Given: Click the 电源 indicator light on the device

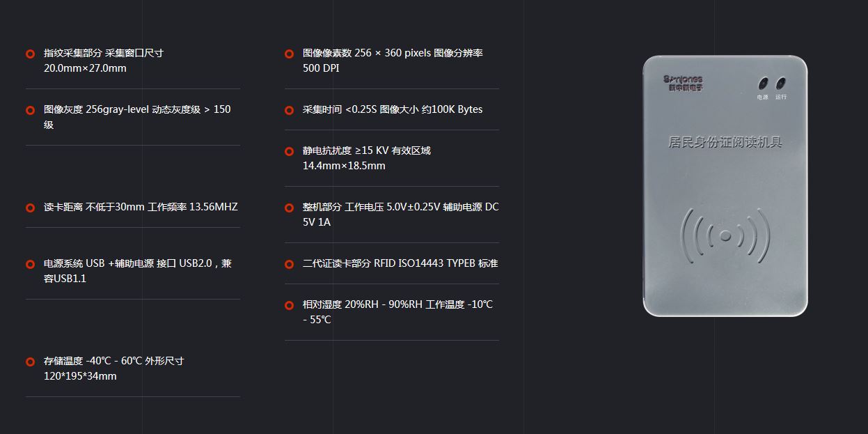Looking at the screenshot, I should (x=763, y=82).
